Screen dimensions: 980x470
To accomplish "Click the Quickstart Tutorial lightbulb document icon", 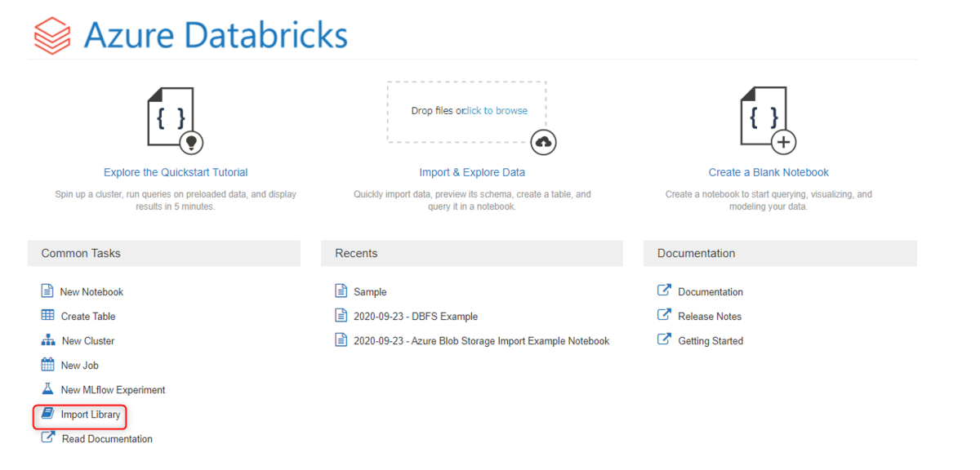I will pyautogui.click(x=175, y=121).
